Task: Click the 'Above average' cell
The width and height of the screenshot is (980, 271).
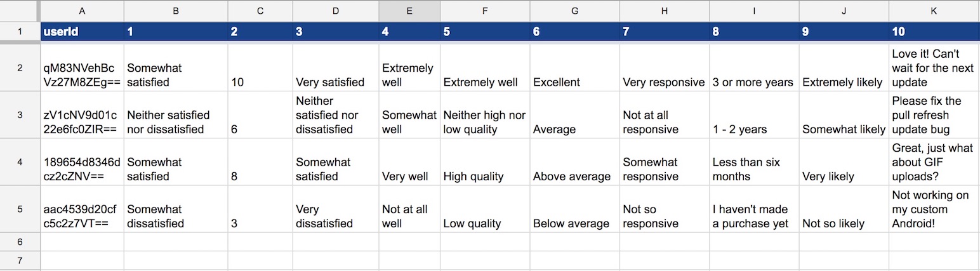Action: [x=574, y=162]
